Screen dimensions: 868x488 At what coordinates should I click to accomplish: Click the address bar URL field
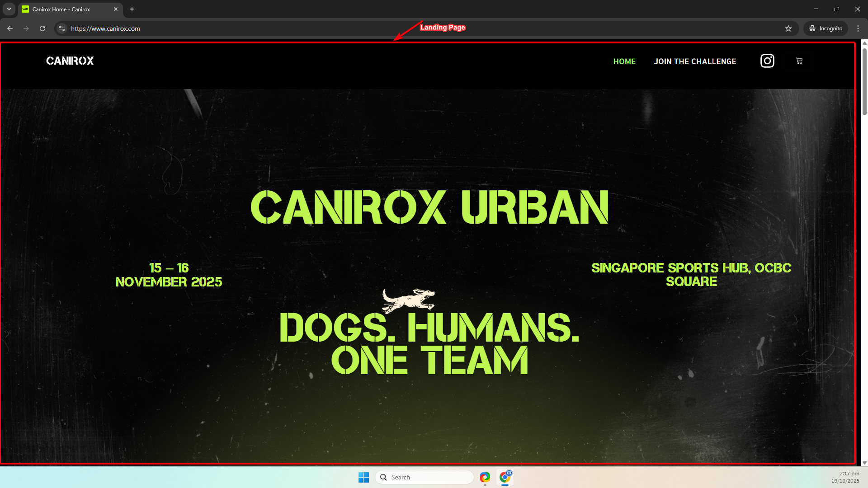click(x=316, y=28)
